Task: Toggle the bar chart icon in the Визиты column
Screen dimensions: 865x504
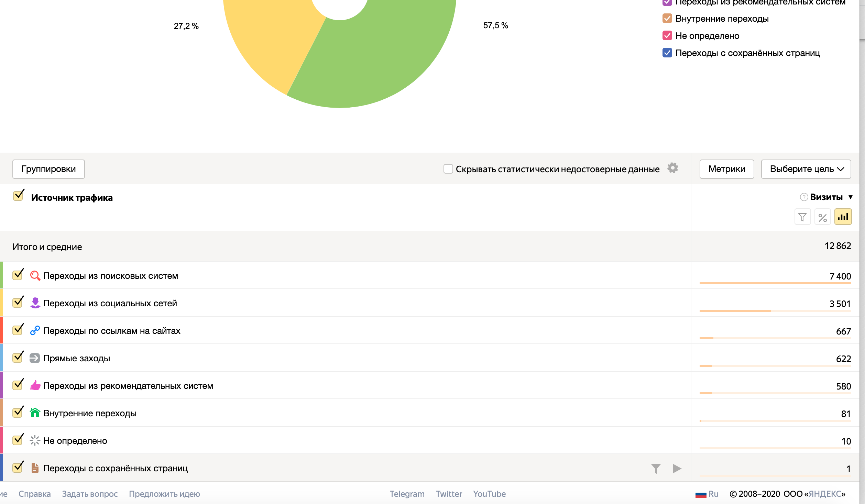Action: coord(843,217)
